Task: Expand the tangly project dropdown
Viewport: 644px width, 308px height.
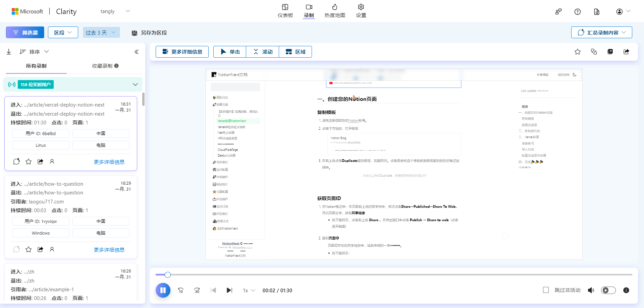Action: pyautogui.click(x=115, y=11)
